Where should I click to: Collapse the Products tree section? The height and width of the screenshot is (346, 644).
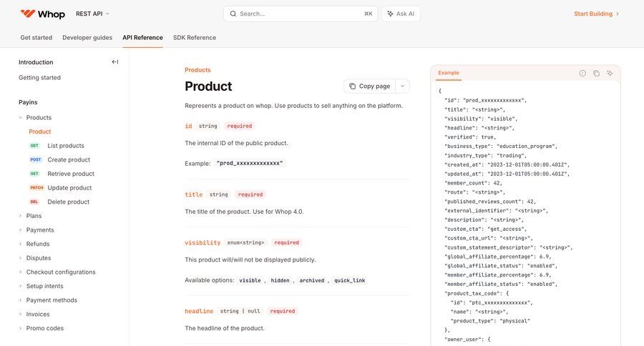click(x=20, y=118)
